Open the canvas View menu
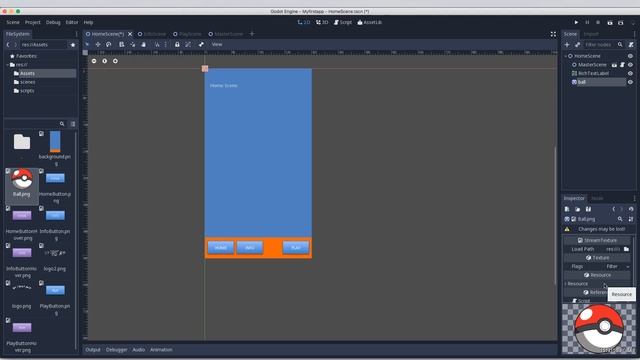This screenshot has width=640, height=360. (217, 44)
